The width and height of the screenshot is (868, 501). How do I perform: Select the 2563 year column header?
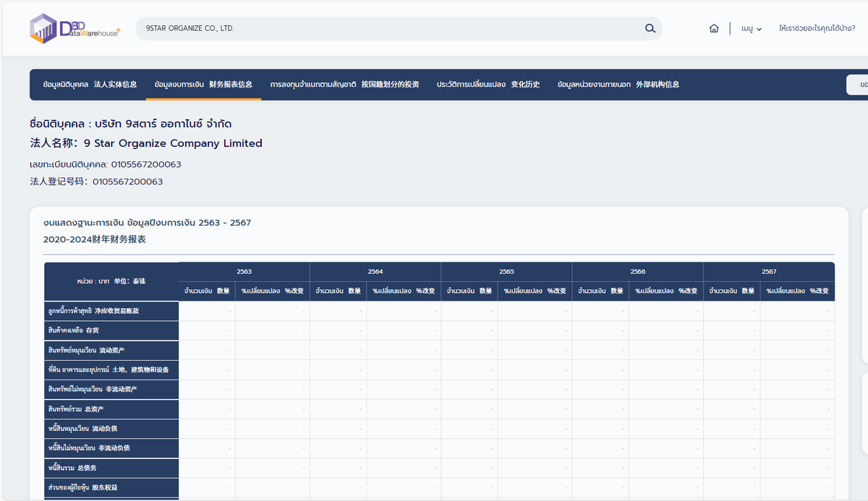click(244, 272)
